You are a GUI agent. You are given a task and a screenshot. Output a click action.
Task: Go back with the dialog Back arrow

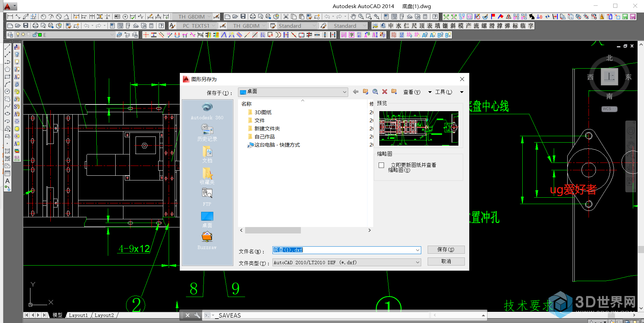pyautogui.click(x=356, y=92)
